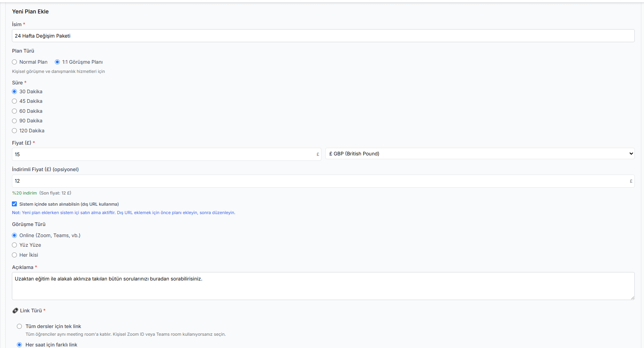Viewport: 644px width, 348px height.
Task: Pick the 90 Dakika duration option
Action: pyautogui.click(x=15, y=121)
